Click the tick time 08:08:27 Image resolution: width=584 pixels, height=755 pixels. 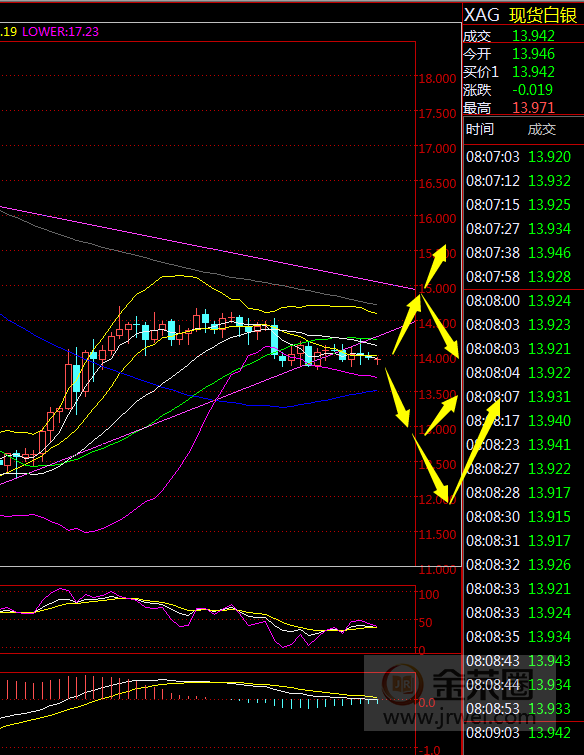pyautogui.click(x=493, y=469)
